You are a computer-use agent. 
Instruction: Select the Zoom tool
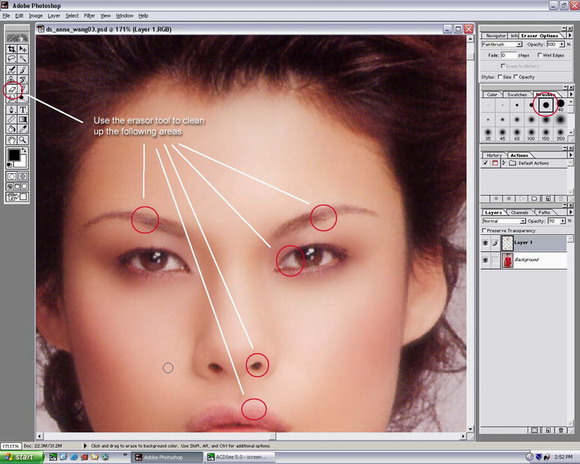point(23,140)
